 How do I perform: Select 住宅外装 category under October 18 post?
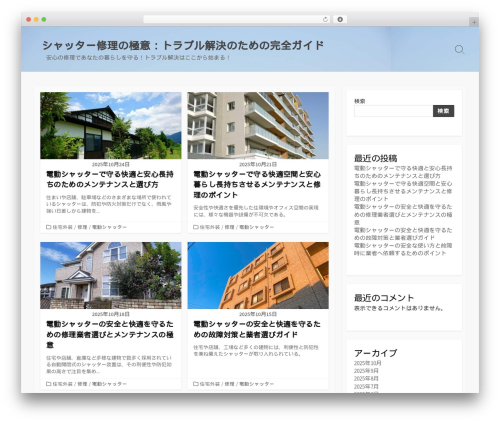(62, 384)
